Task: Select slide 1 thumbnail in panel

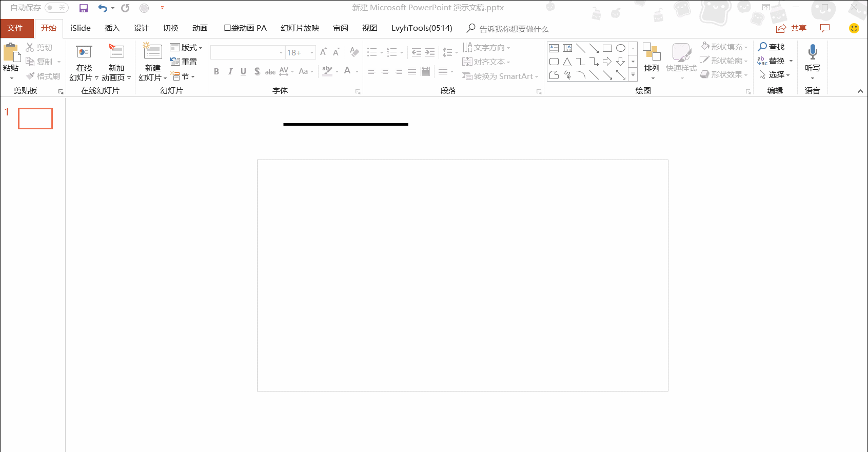Action: 35,119
